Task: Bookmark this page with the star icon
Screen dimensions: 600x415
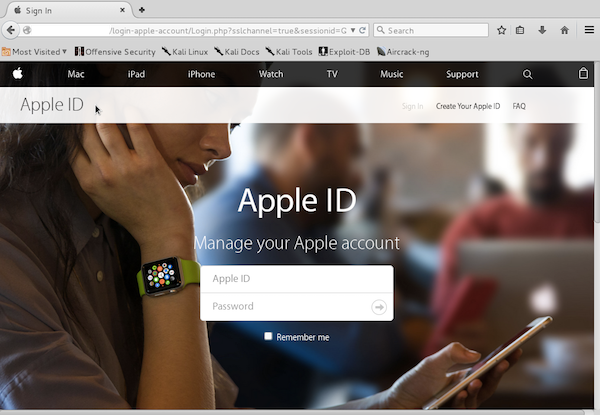Action: 501,30
